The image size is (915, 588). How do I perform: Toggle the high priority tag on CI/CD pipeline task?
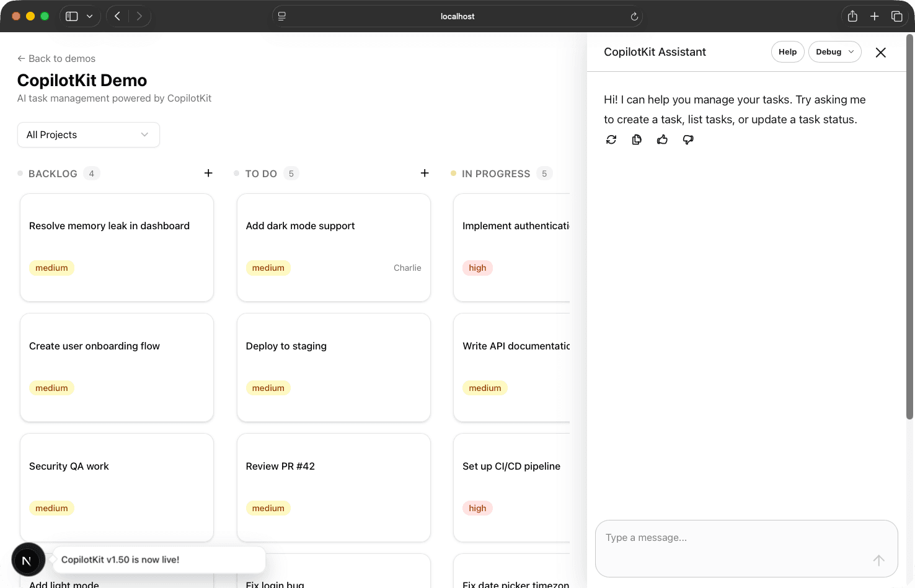coord(477,507)
